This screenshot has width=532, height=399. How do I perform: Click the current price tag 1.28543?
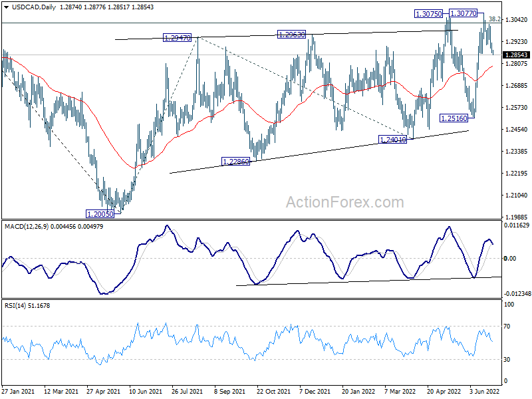coord(517,55)
